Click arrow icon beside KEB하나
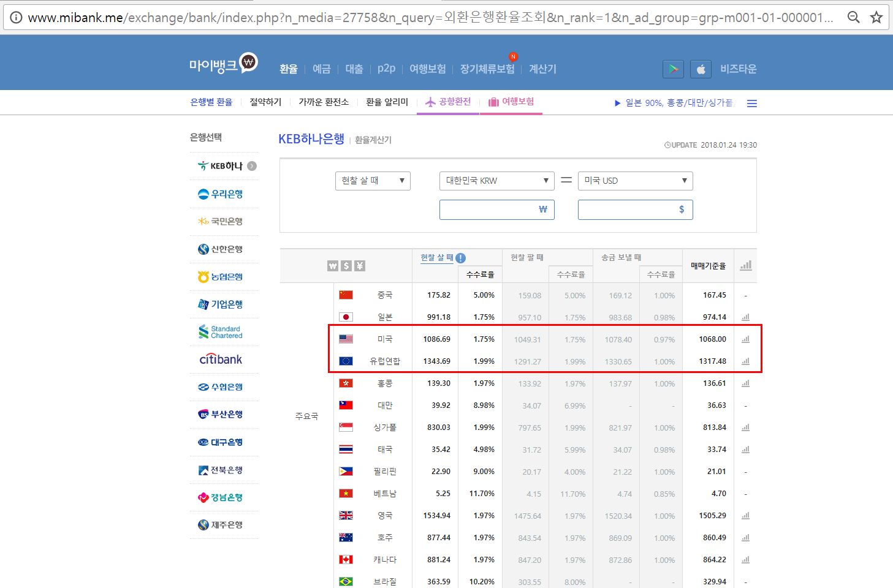 click(x=252, y=166)
